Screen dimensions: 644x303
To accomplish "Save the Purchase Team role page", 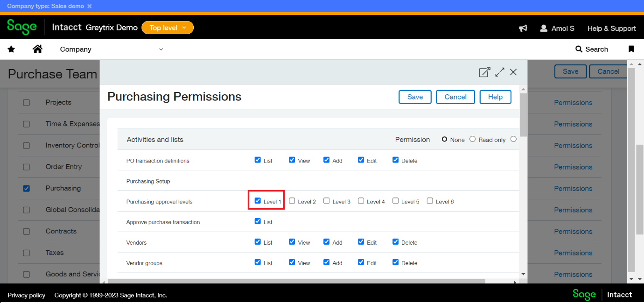I will pyautogui.click(x=570, y=71).
